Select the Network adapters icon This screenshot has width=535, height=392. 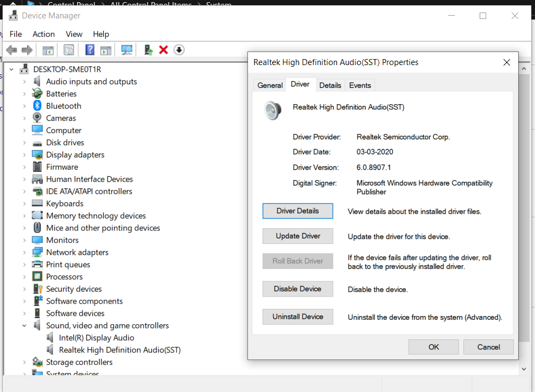[37, 252]
